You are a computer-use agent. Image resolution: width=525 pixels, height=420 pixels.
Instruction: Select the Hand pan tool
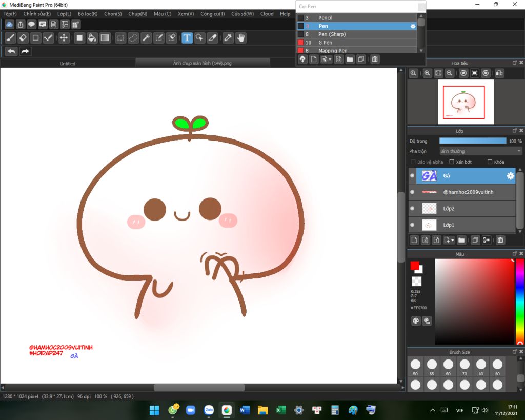click(x=241, y=38)
